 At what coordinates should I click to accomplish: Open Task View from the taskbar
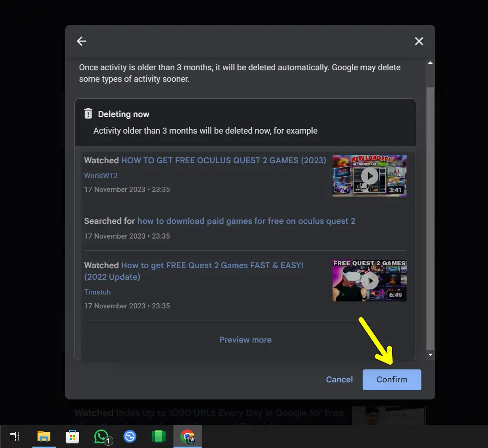(14, 436)
